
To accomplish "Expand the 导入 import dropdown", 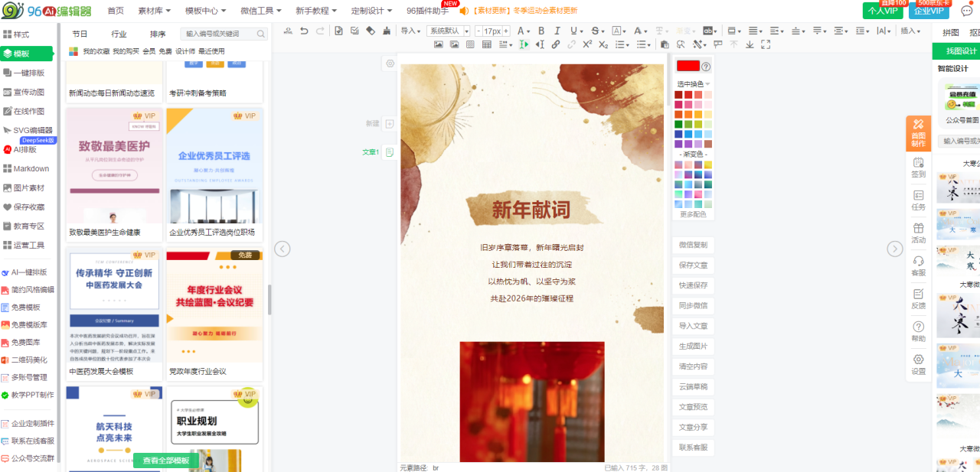I will (411, 31).
